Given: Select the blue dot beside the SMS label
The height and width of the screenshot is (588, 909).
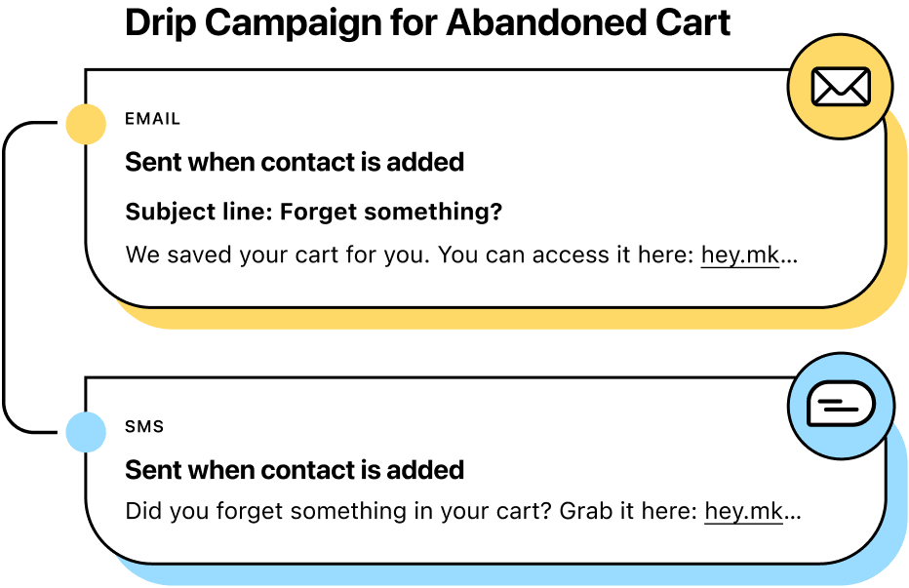Looking at the screenshot, I should tap(86, 431).
